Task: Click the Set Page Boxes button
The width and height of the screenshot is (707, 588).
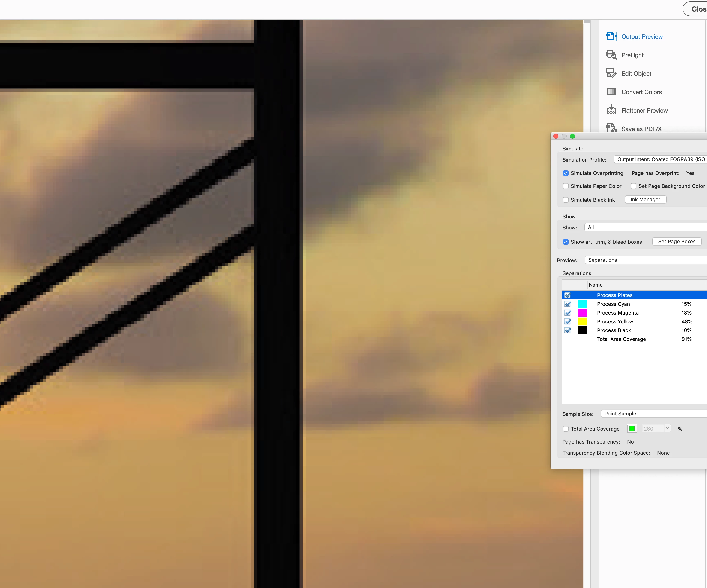Action: 677,241
